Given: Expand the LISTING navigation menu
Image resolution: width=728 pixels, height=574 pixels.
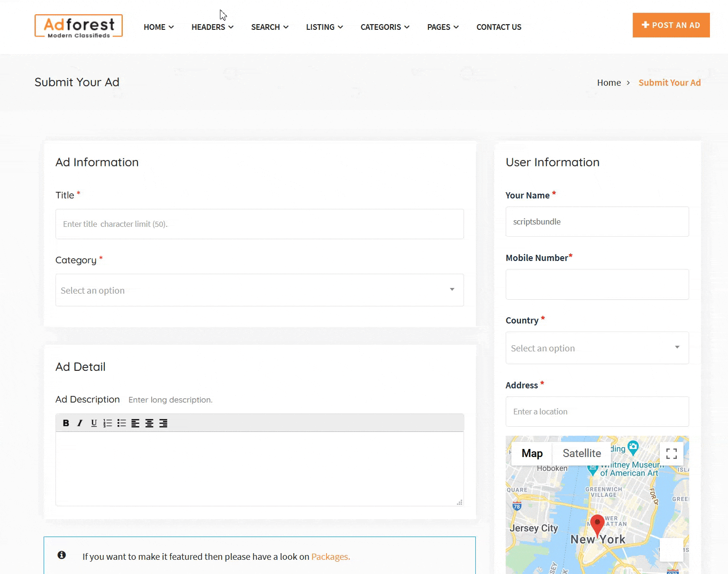Looking at the screenshot, I should [x=324, y=27].
